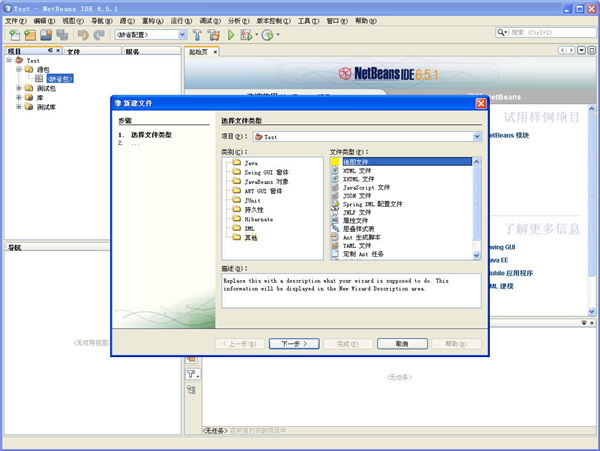
Task: Click the 帮助 button in the dialog
Action: click(x=457, y=344)
